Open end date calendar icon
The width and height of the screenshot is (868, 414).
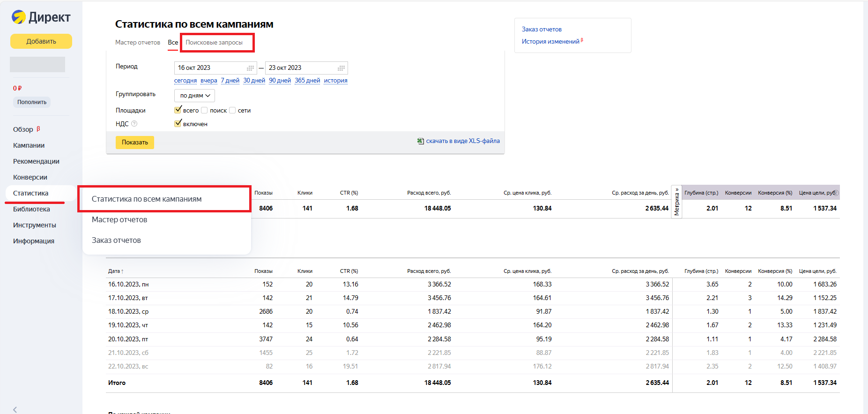[341, 68]
